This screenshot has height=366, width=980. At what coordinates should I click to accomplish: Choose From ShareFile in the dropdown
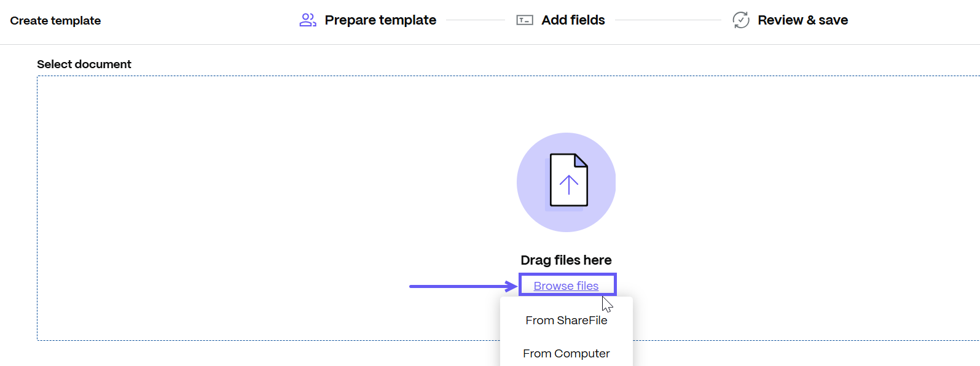[566, 321]
